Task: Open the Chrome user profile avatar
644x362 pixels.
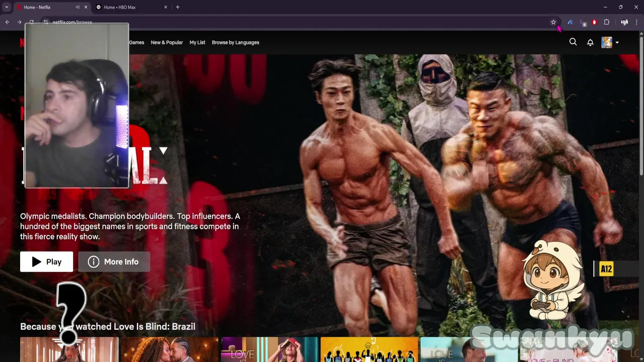Action: click(624, 22)
